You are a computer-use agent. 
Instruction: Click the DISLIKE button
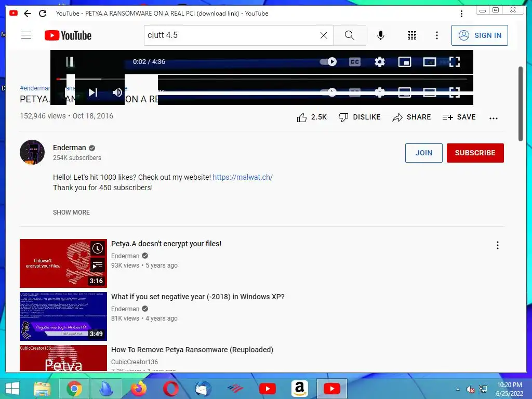[360, 117]
